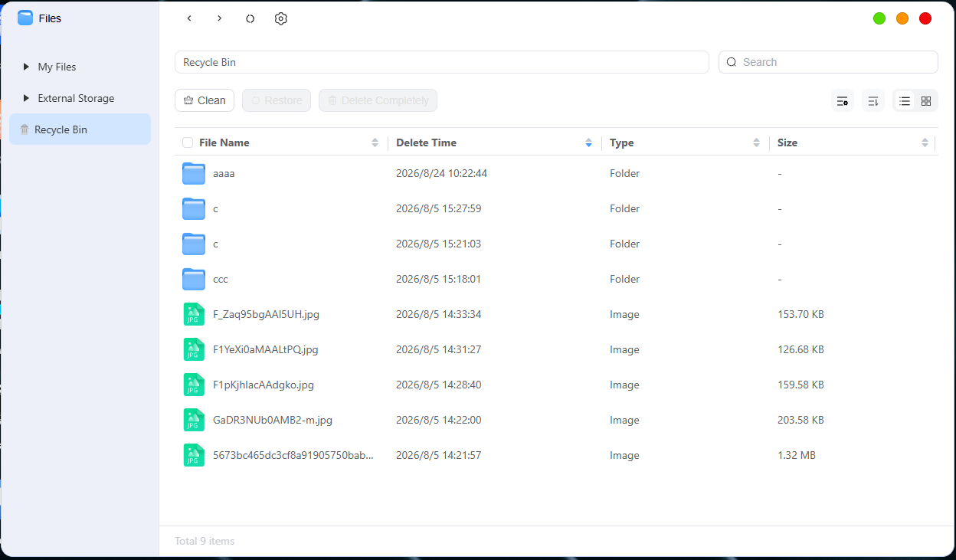Click delete time 2026/8/5 14:28:40
Image resolution: width=956 pixels, height=560 pixels.
438,385
